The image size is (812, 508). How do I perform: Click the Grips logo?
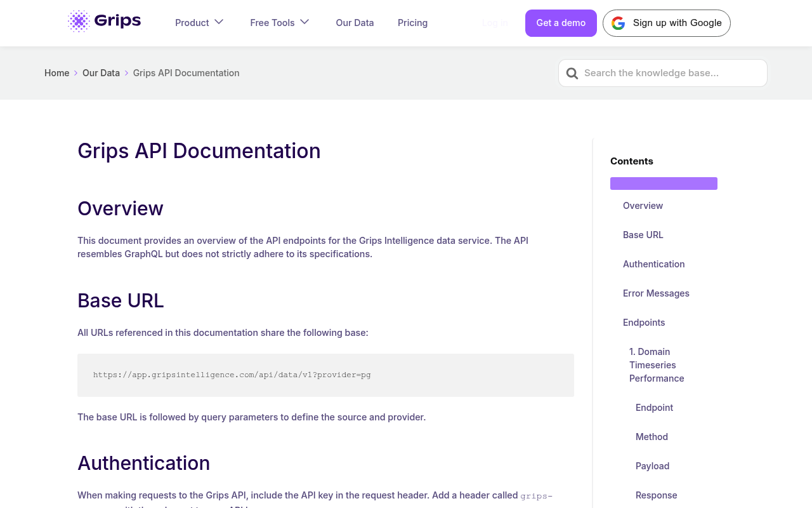pos(105,21)
